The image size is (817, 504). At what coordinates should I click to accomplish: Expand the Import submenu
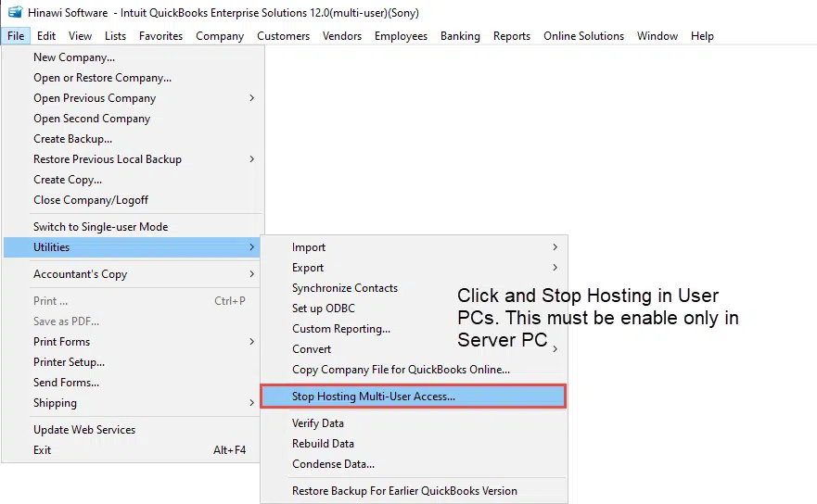click(414, 246)
